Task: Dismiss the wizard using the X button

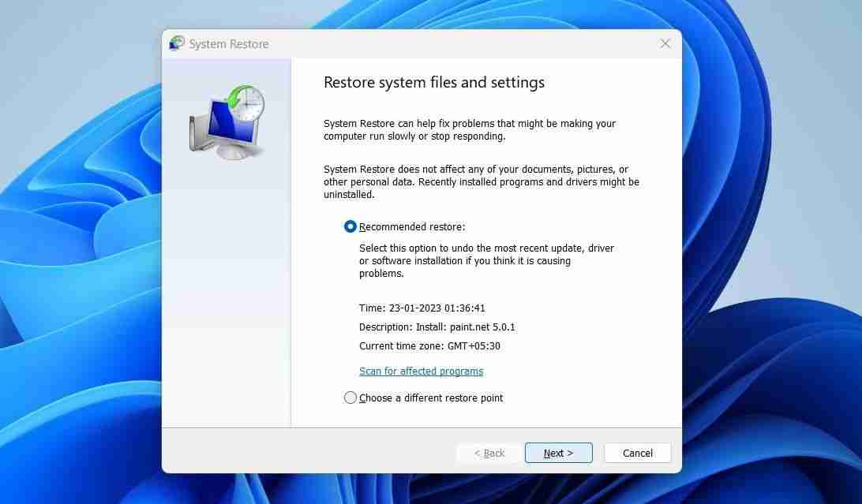Action: (665, 43)
